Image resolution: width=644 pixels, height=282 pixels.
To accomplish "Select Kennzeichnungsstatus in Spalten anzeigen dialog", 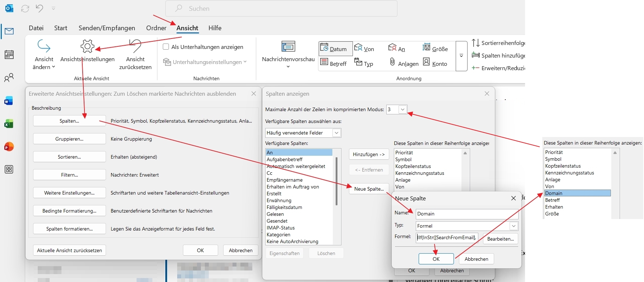I will coord(420,173).
